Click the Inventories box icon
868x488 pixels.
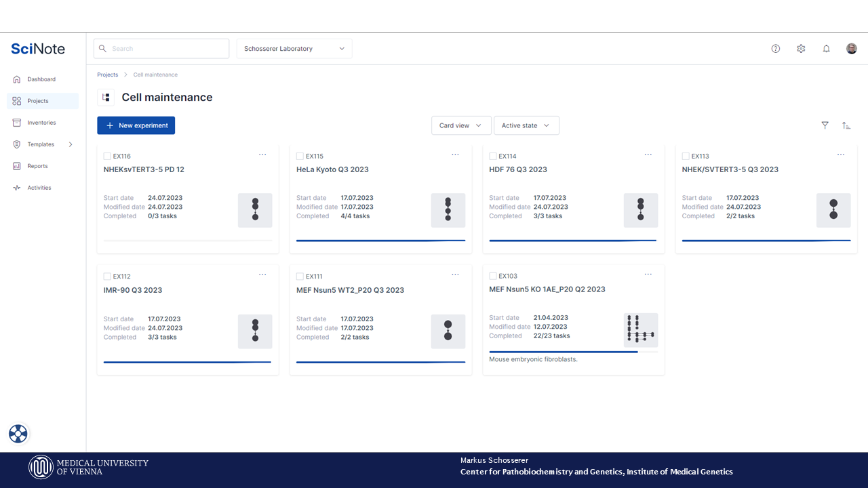17,123
